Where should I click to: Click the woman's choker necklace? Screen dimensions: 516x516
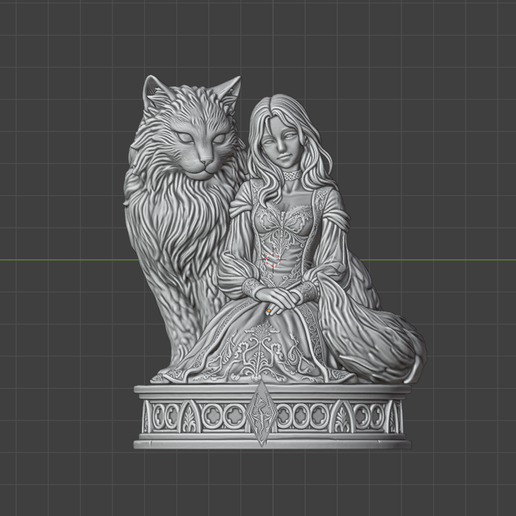tap(292, 175)
